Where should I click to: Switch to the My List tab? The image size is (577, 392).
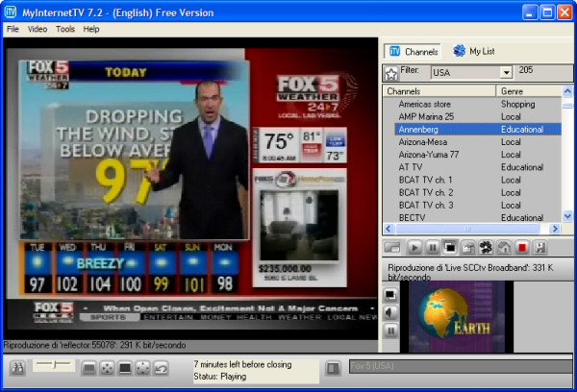(473, 51)
